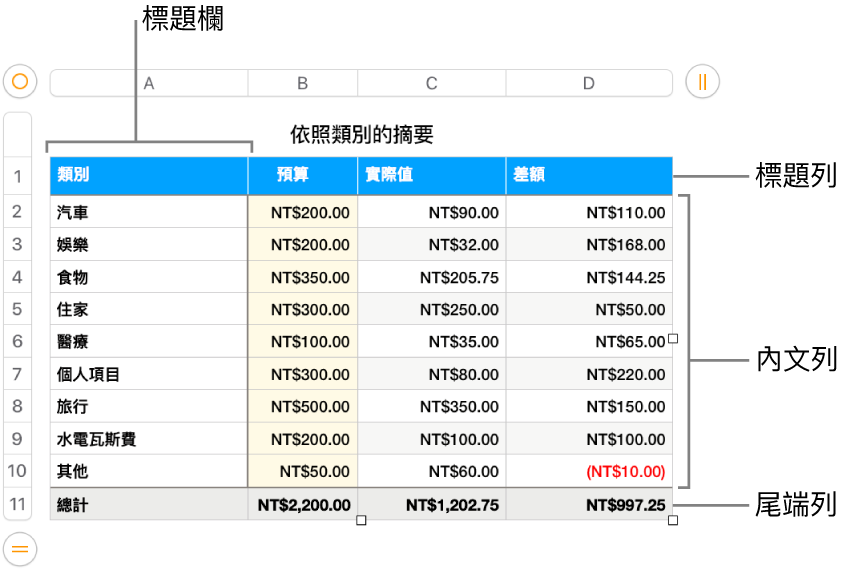The width and height of the screenshot is (852, 571).
Task: Click the add rows handle at bottom-left
Action: click(x=21, y=547)
